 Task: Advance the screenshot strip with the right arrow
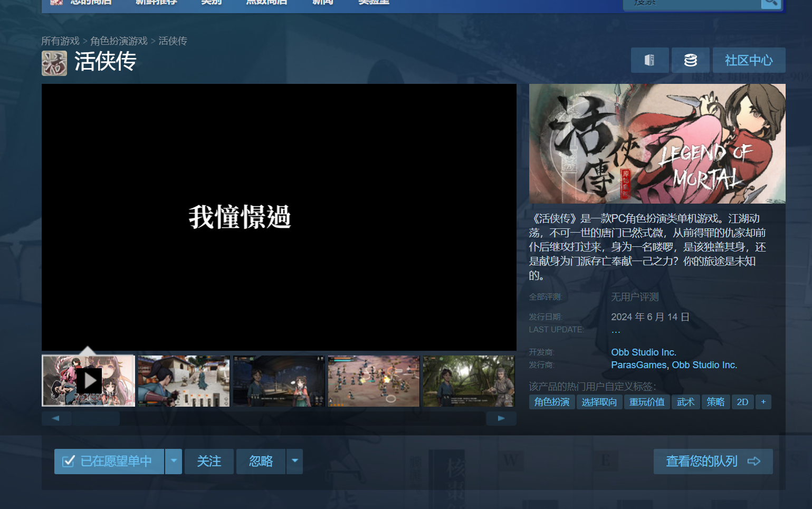(x=501, y=418)
